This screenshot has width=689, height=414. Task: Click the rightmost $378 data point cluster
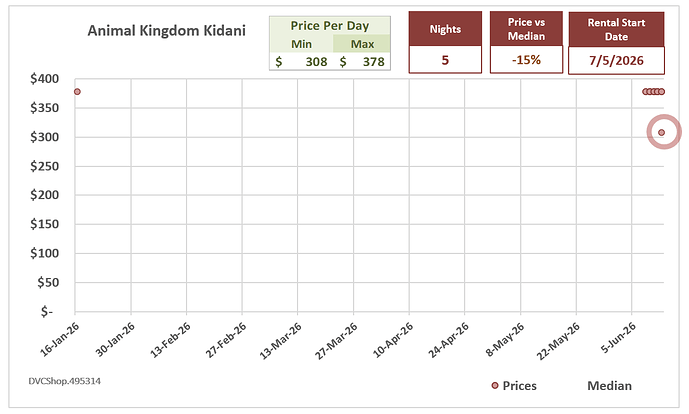click(x=653, y=92)
